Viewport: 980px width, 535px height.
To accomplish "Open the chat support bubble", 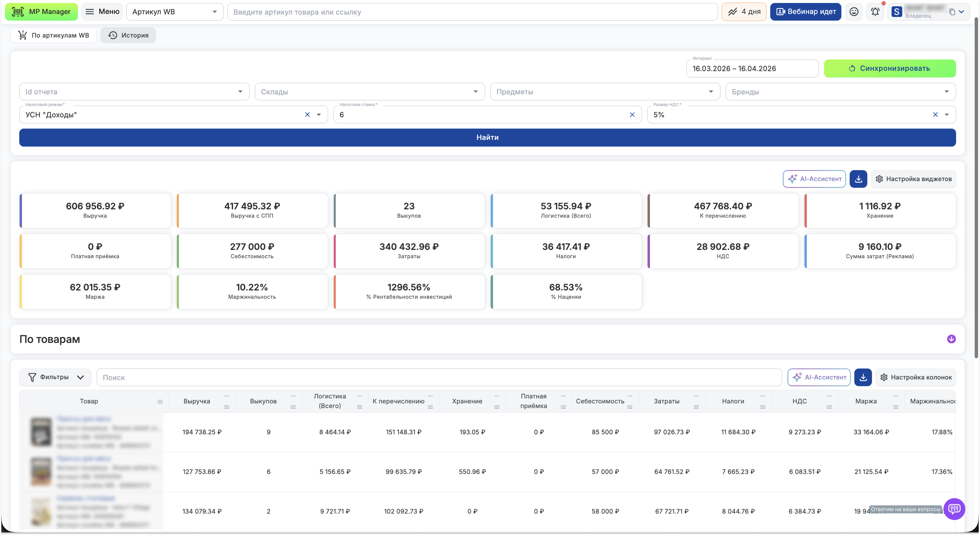I will [954, 509].
